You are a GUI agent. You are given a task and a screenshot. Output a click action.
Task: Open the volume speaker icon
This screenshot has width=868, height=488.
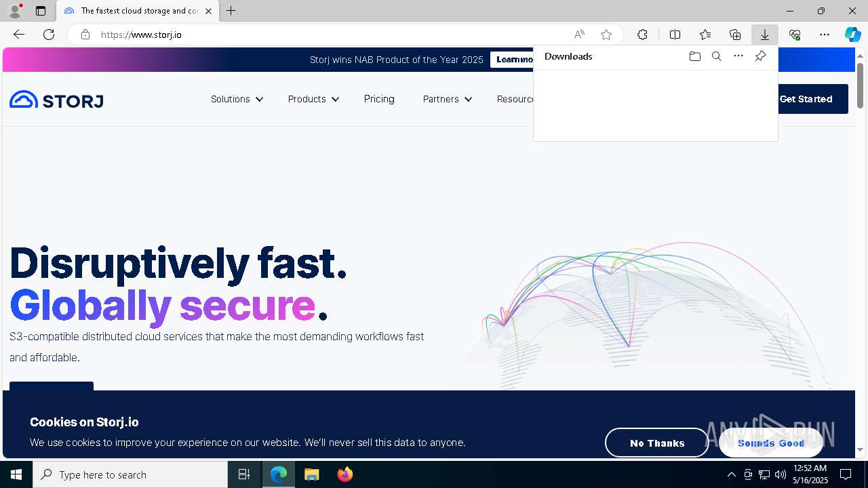click(781, 474)
